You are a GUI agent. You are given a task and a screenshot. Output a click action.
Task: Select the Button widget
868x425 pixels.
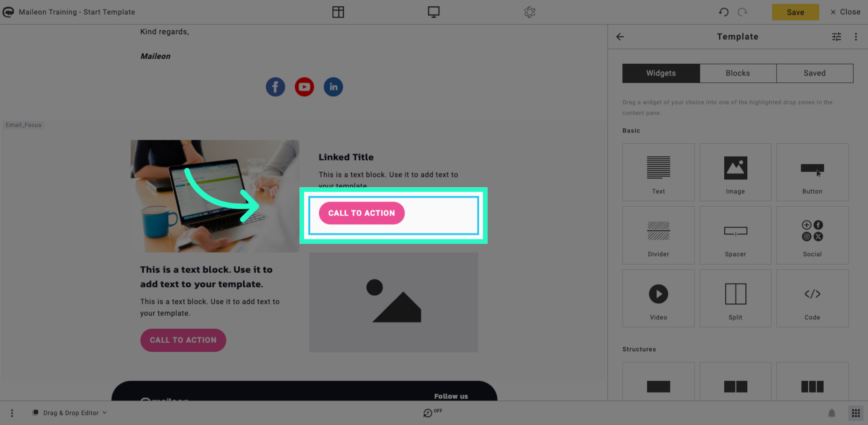pyautogui.click(x=812, y=172)
